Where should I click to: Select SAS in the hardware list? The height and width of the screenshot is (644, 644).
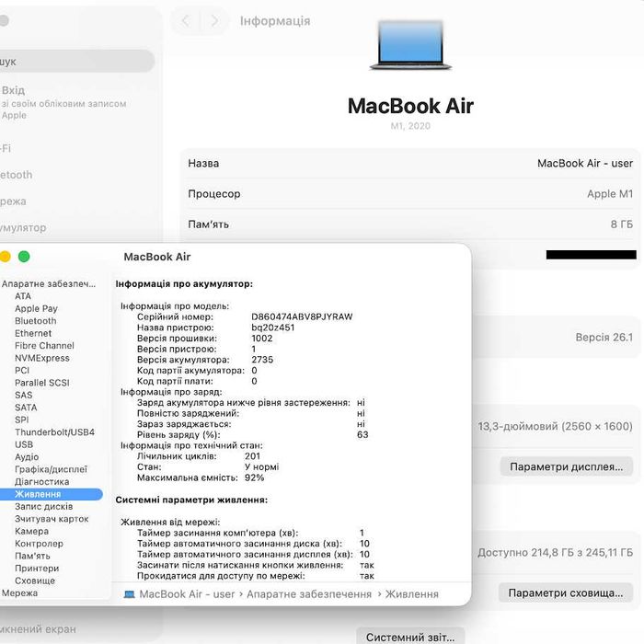click(x=23, y=395)
